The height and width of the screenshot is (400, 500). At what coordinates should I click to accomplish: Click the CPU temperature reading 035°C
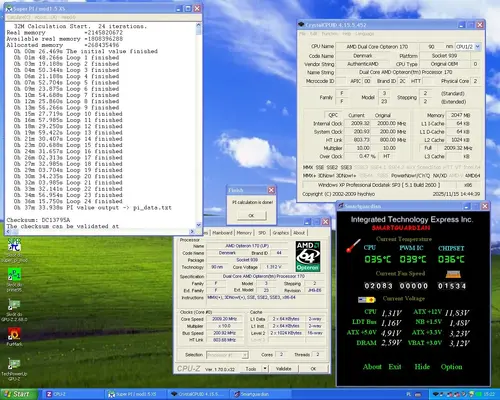[x=377, y=259]
